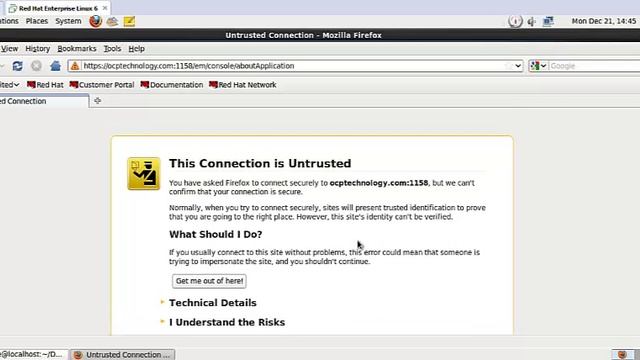
Task: Click the Stop loading button
Action: click(36, 66)
